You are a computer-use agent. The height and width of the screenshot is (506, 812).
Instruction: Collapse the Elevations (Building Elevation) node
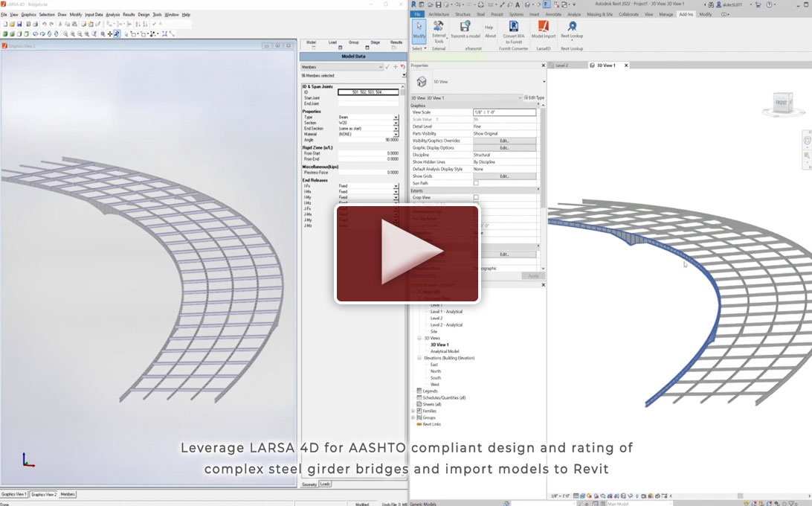pos(419,358)
